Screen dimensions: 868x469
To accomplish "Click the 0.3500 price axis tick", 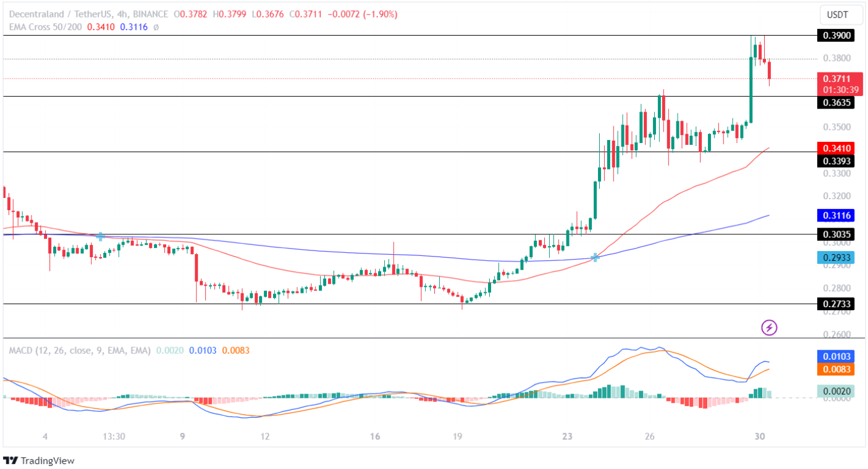I will (x=837, y=127).
